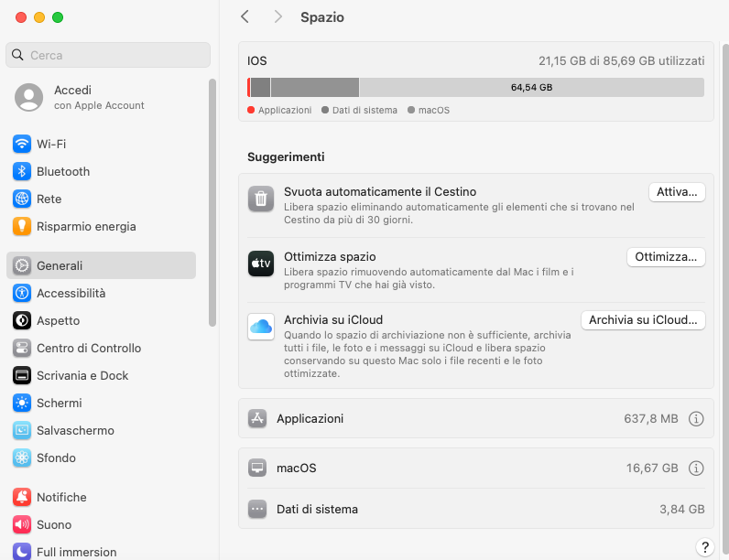
Task: Click the Apple Account avatar icon
Action: pyautogui.click(x=28, y=97)
